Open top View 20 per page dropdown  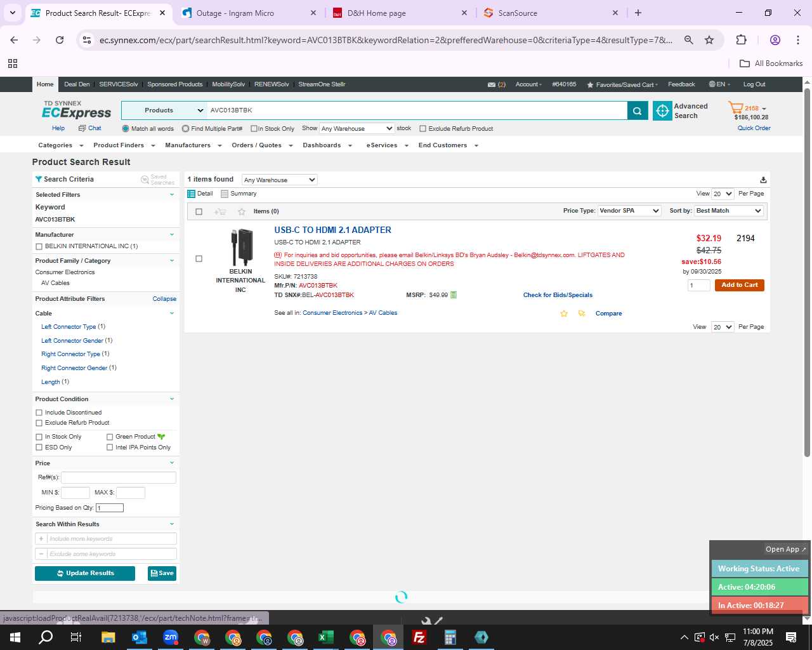tap(723, 194)
